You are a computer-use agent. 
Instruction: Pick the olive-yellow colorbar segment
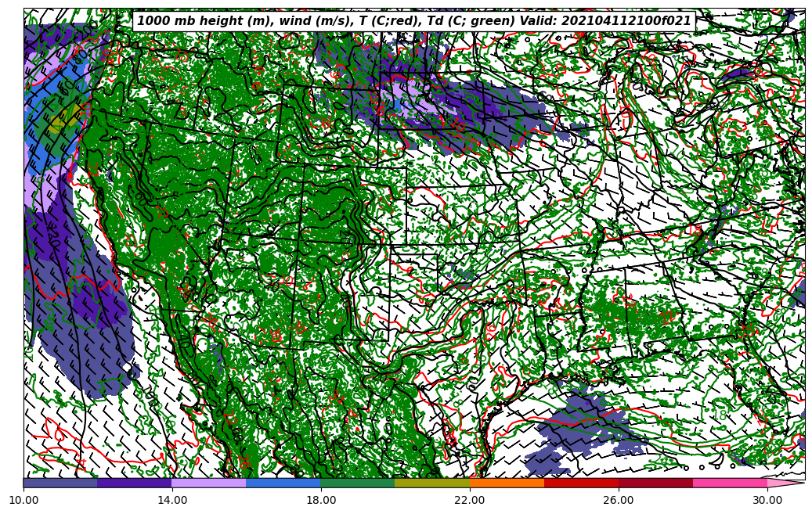pos(432,483)
